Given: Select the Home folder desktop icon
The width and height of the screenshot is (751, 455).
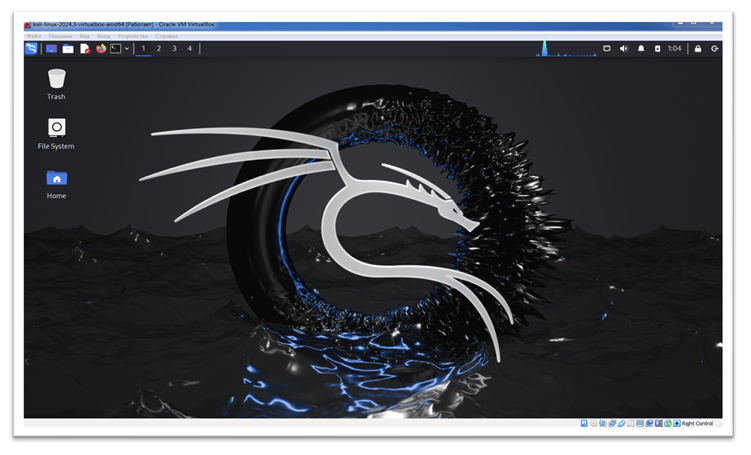Looking at the screenshot, I should [x=56, y=184].
